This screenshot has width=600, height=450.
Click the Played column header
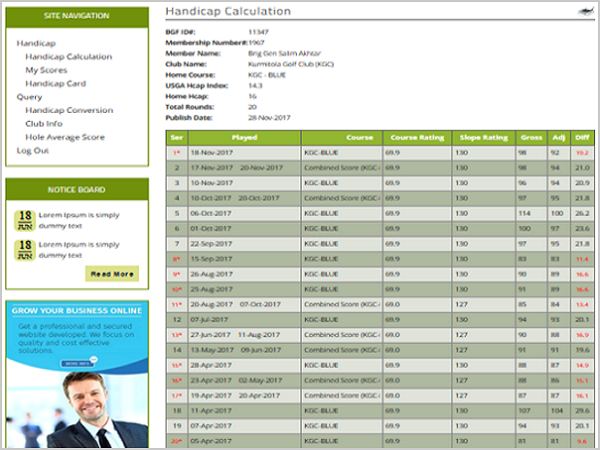coord(243,137)
